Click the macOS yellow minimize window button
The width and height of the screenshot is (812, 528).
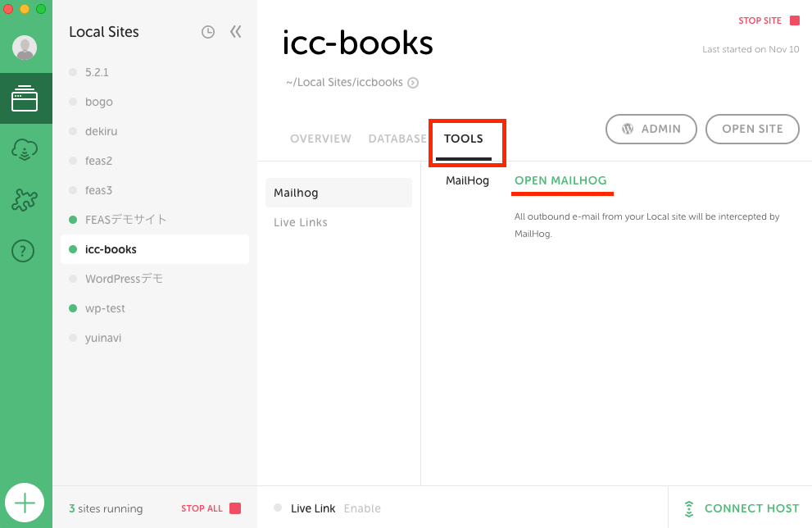[x=25, y=9]
